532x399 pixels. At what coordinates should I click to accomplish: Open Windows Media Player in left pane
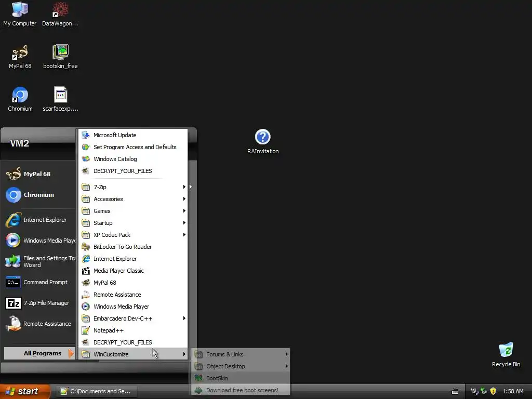click(x=39, y=241)
